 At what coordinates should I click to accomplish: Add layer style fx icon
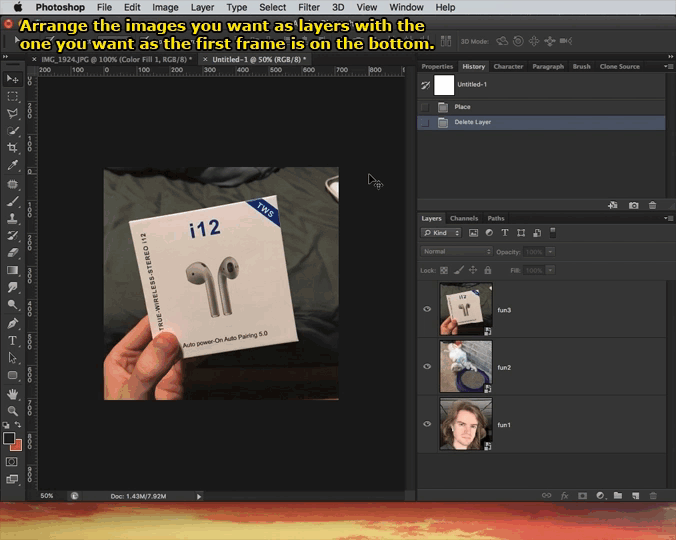pyautogui.click(x=564, y=496)
